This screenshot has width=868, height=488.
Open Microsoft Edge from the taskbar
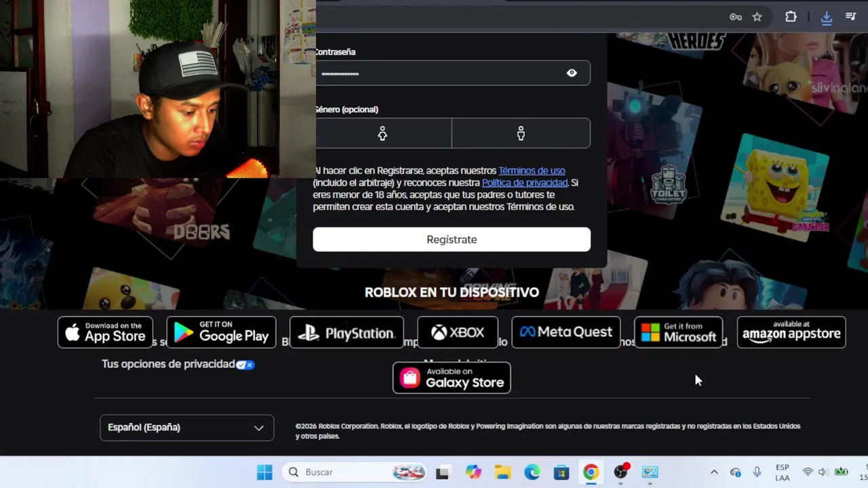click(532, 472)
